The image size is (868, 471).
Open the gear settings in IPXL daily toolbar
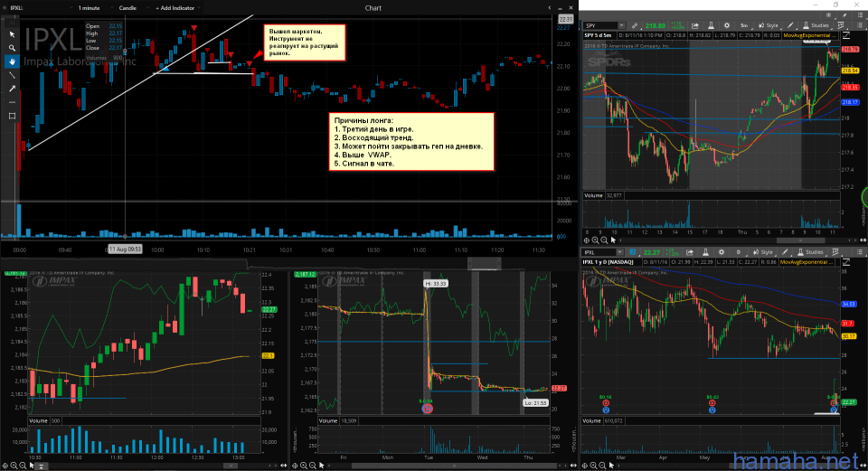tap(722, 252)
